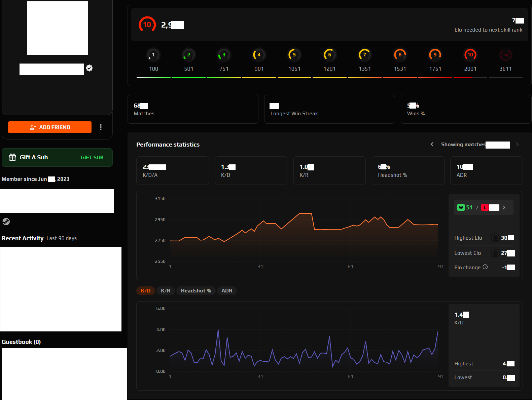Switch chart to ADR stat
The height and width of the screenshot is (400, 532).
[x=227, y=291]
